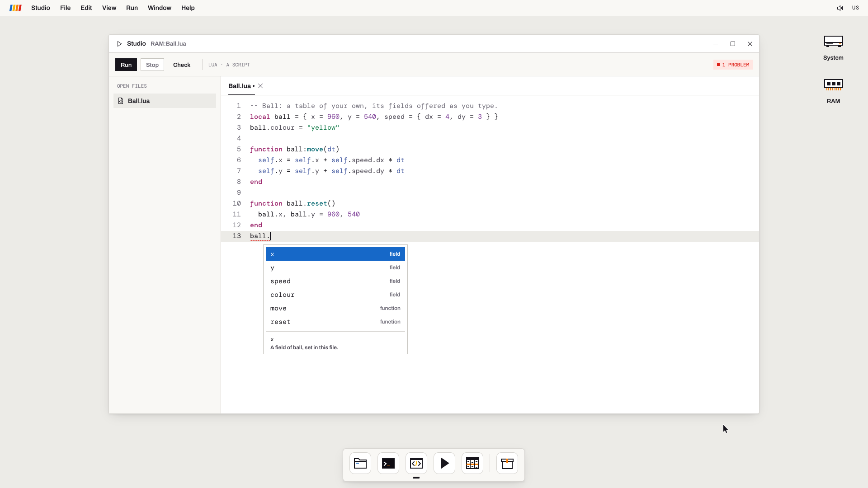Click the striped logo in the menu bar
This screenshot has width=868, height=488.
click(x=15, y=8)
